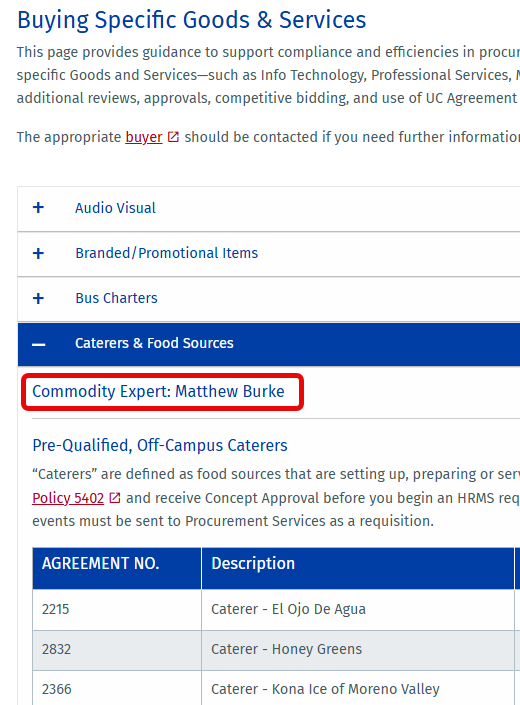
Task: Click Commodity Expert: Matthew Burke text
Action: (158, 392)
